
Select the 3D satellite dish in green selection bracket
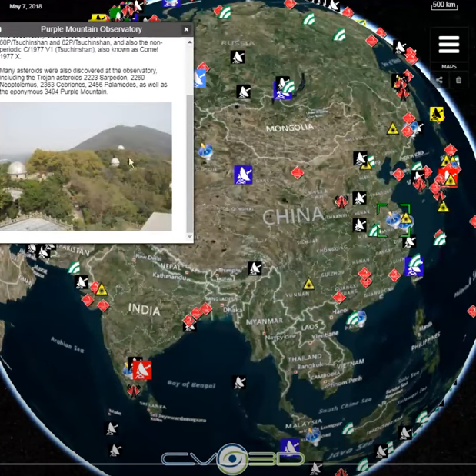393,219
